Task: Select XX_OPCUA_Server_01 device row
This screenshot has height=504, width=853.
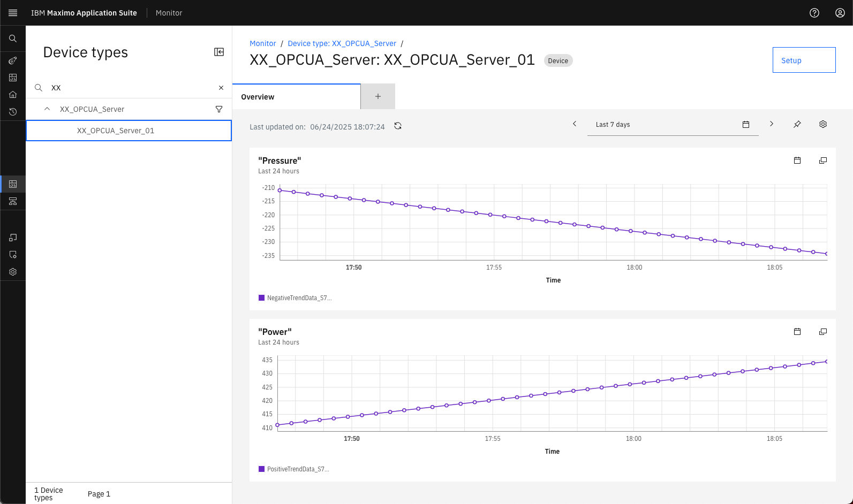Action: 129,131
